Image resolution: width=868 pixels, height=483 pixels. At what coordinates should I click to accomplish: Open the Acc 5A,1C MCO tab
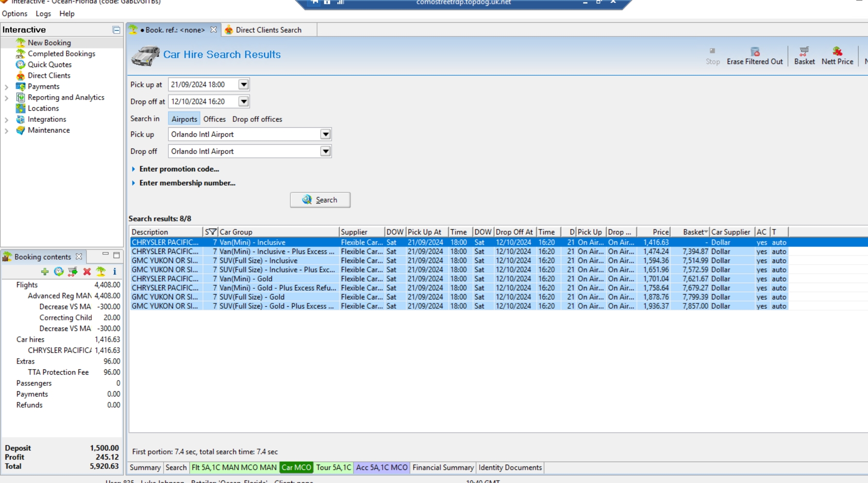pyautogui.click(x=382, y=467)
